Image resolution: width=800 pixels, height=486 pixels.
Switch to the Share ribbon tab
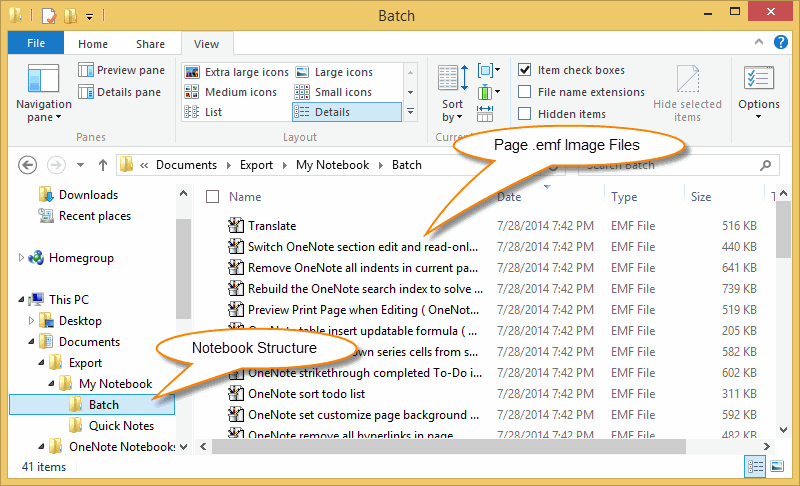coord(151,44)
